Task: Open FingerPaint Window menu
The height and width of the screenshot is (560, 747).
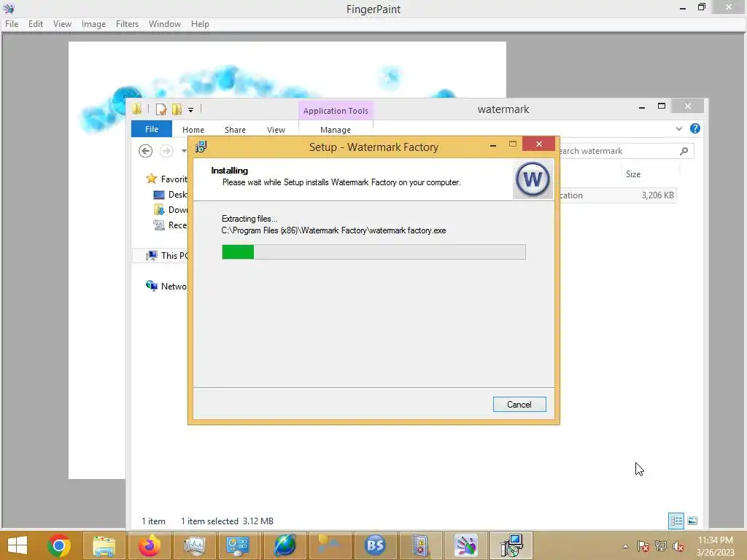Action: coord(164,24)
